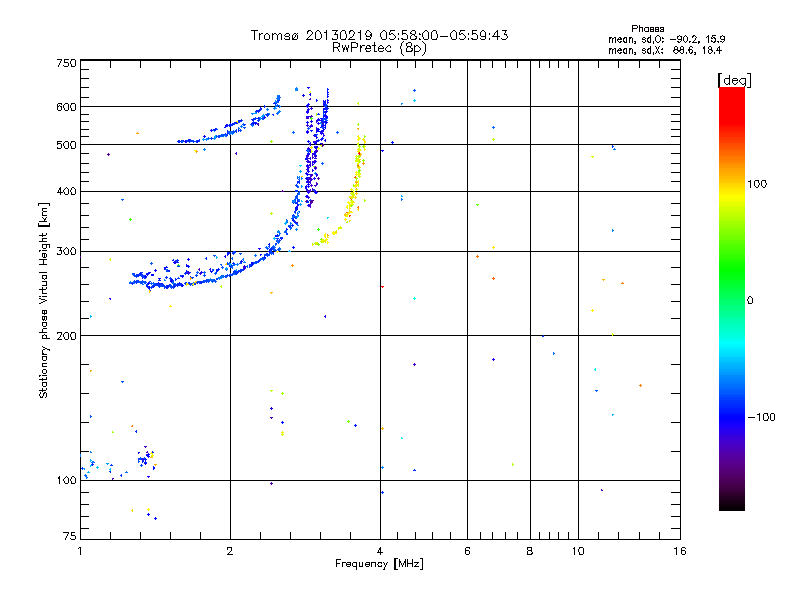Click the y-axis tick label '500'
The width and height of the screenshot is (800, 600).
click(66, 145)
